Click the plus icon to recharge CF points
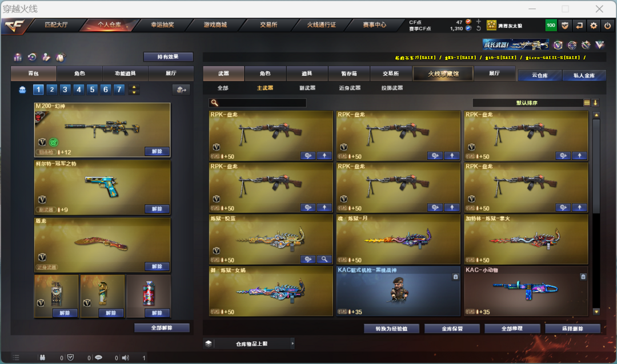The height and width of the screenshot is (364, 617). point(479,21)
